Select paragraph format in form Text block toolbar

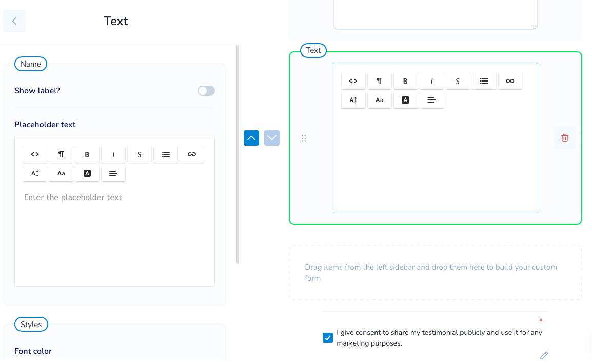click(x=379, y=81)
